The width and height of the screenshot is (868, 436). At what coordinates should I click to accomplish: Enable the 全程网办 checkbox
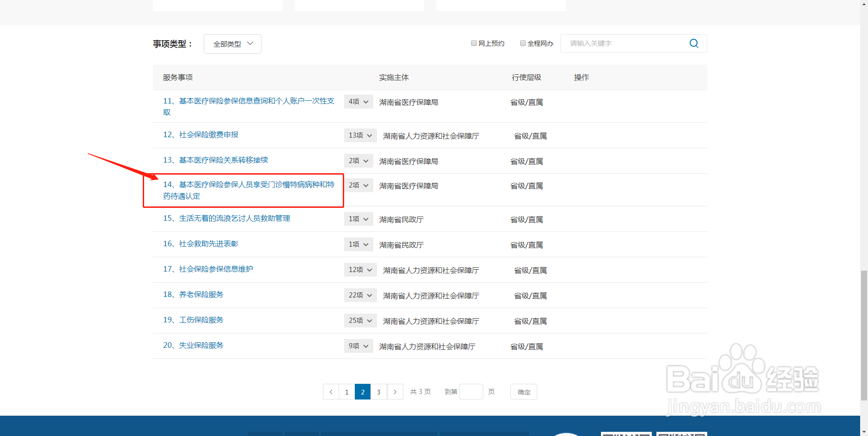coord(522,42)
